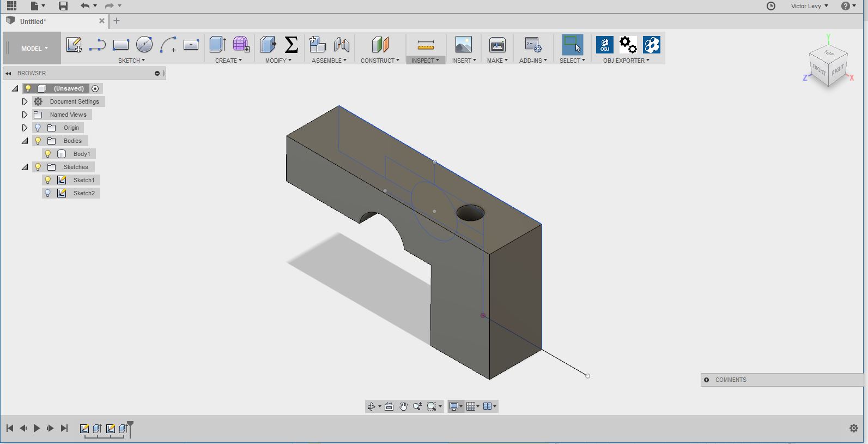Image resolution: width=868 pixels, height=444 pixels.
Task: Select the Circle sketch tool
Action: pyautogui.click(x=144, y=45)
